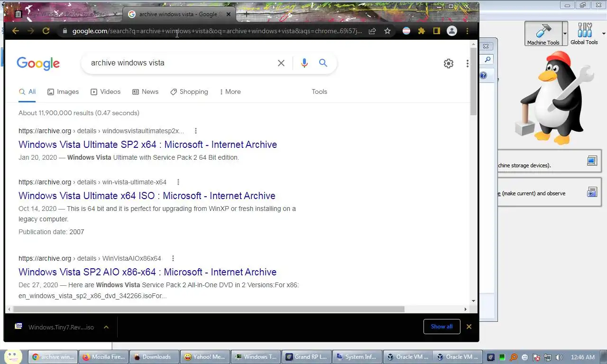
Task: Switch to the News results tab
Action: [x=145, y=92]
